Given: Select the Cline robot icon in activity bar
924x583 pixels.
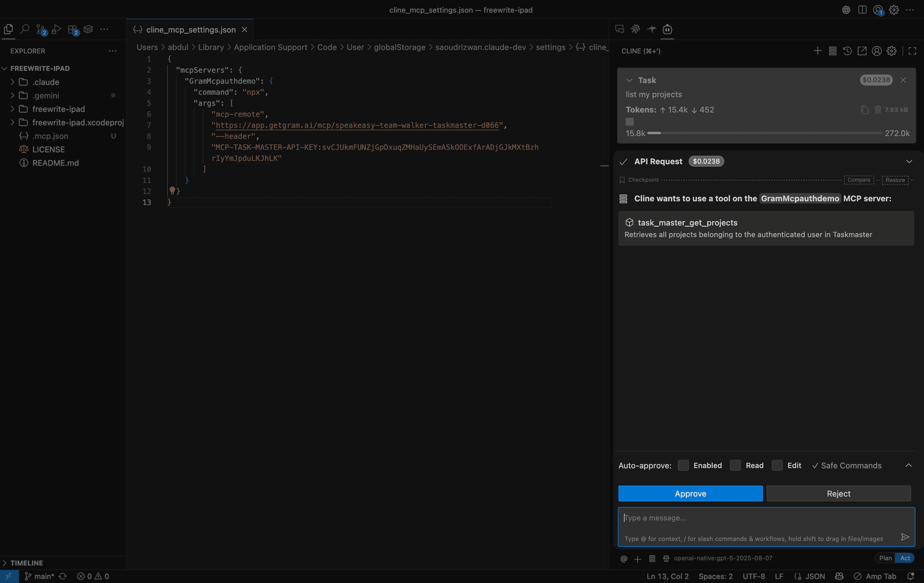Looking at the screenshot, I should [667, 29].
